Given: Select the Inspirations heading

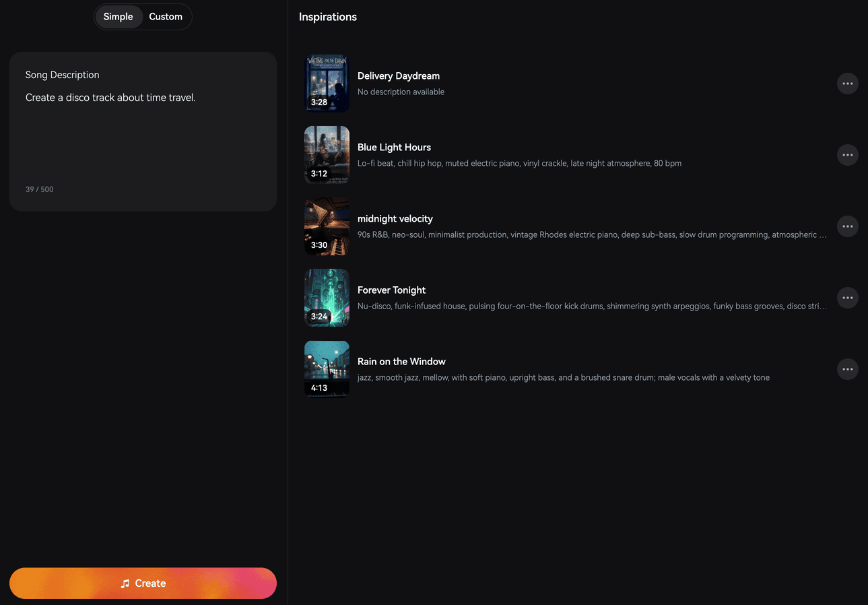Looking at the screenshot, I should pos(327,16).
